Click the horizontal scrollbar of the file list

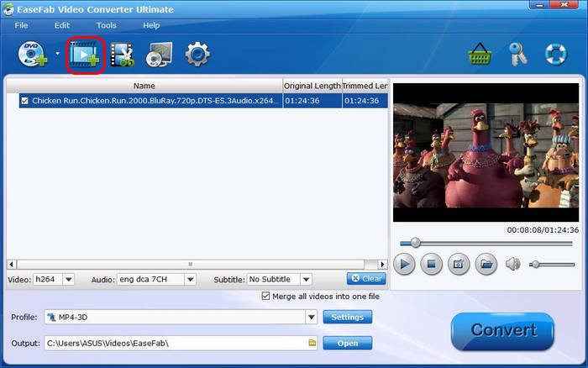[191, 264]
